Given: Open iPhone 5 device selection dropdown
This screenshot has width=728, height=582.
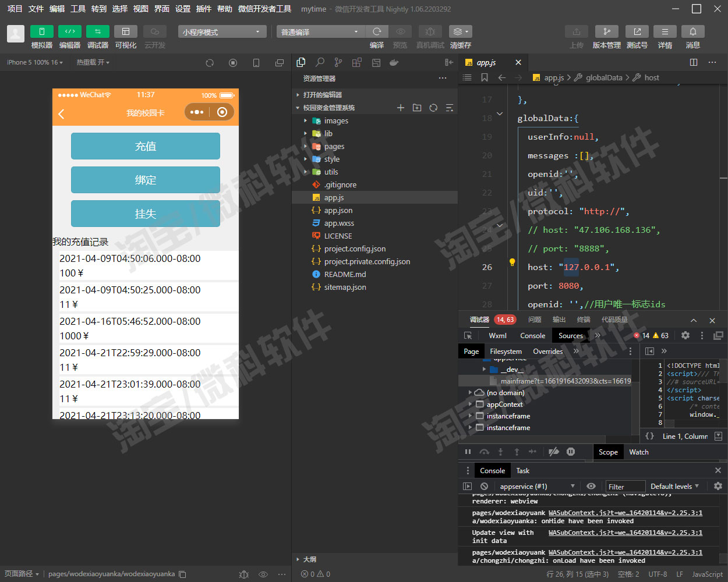Looking at the screenshot, I should coord(35,62).
